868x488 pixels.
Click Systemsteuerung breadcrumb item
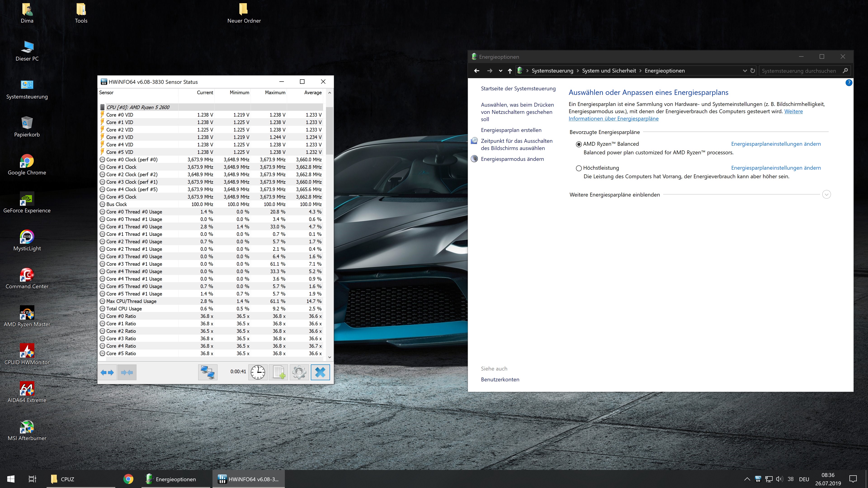[552, 71]
